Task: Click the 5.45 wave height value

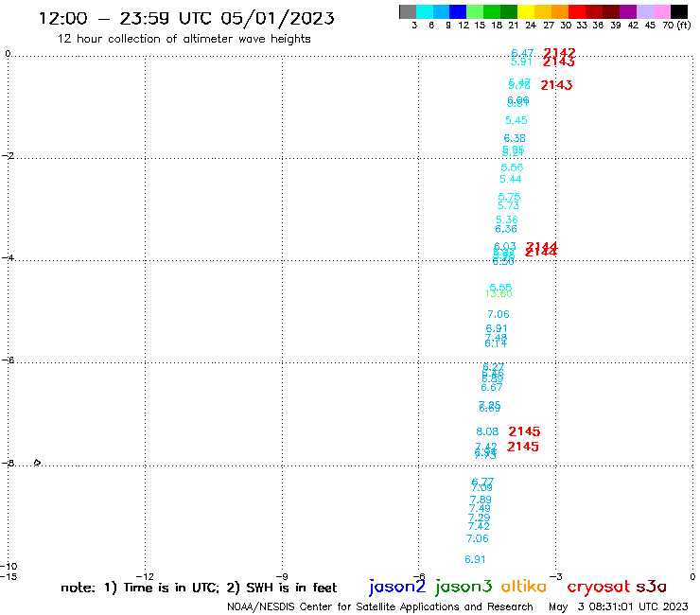Action: coord(516,120)
